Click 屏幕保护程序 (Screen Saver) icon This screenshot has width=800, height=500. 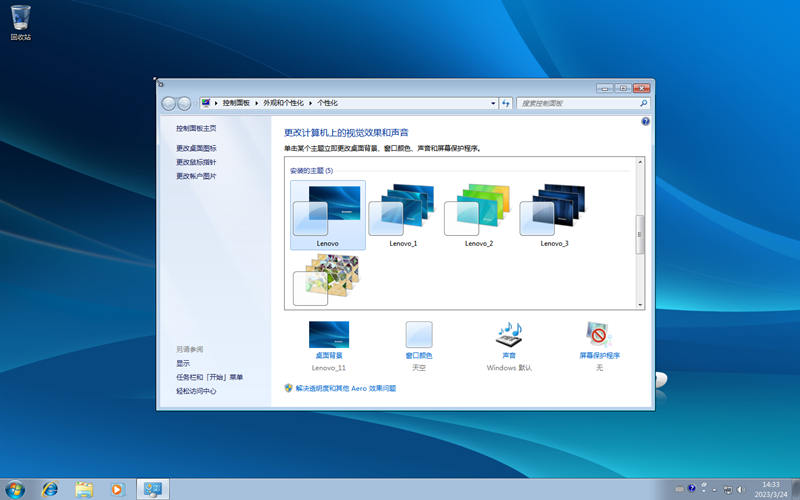click(x=599, y=334)
